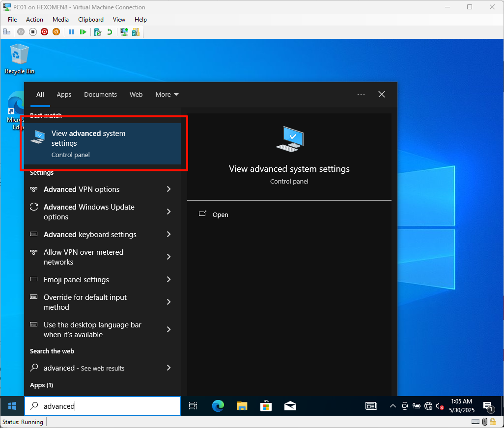This screenshot has width=504, height=428.
Task: Open File Explorer from the taskbar
Action: [x=242, y=406]
